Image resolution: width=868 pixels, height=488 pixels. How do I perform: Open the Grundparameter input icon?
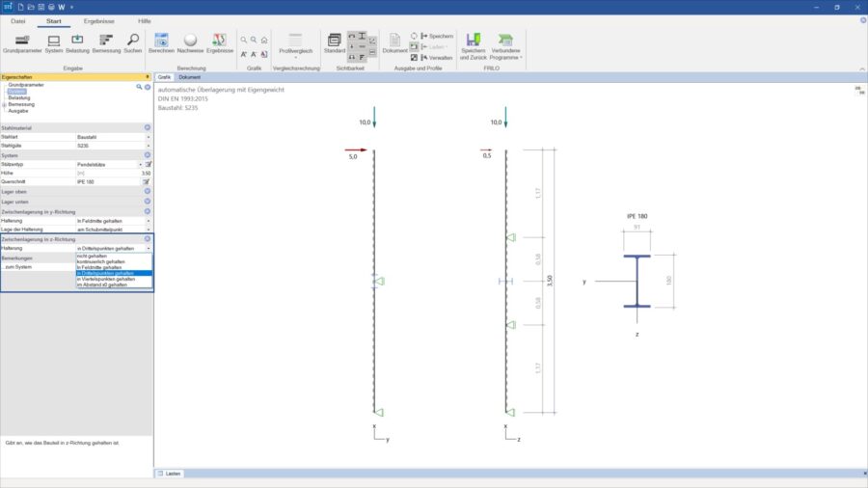pos(22,43)
